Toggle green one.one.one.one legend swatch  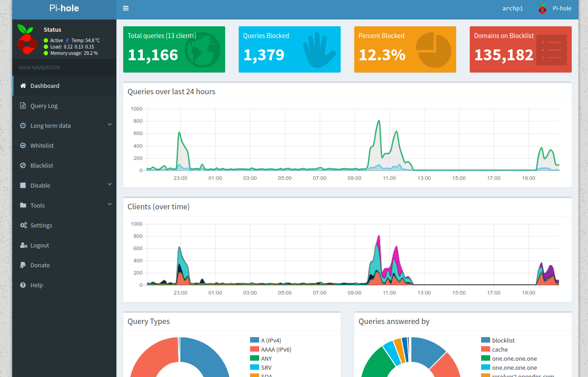point(485,358)
